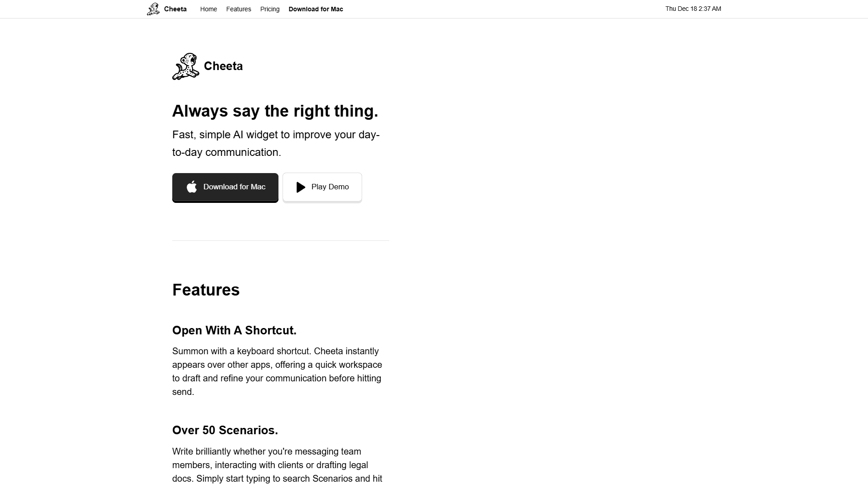Viewport: 868px width, 488px height.
Task: Click the play triangle icon
Action: (301, 187)
